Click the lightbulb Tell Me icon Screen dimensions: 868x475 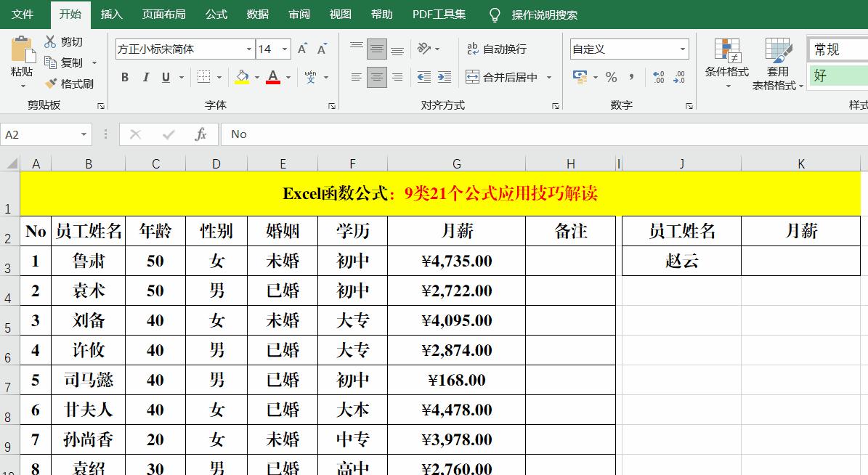click(495, 15)
